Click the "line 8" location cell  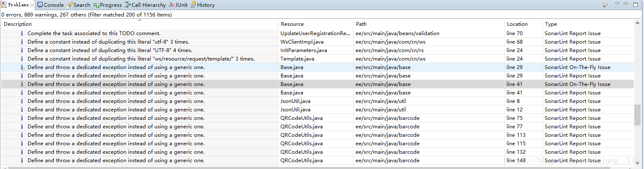524,101
